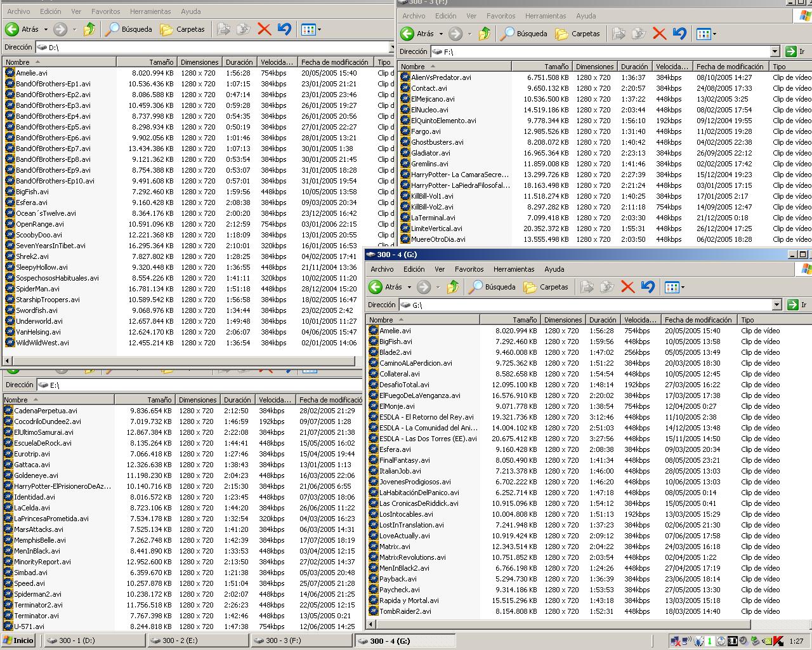
Task: Select ElUltimoSamurai.avi in E: window
Action: point(43,432)
